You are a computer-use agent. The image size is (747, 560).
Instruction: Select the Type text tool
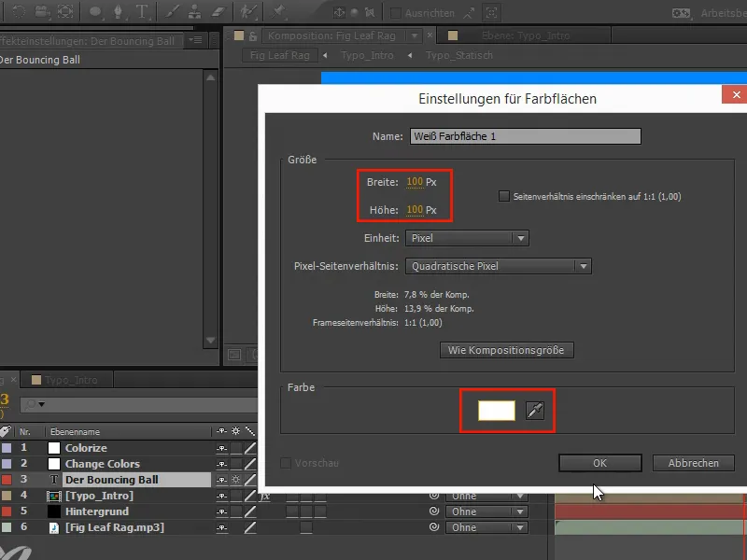[x=142, y=11]
